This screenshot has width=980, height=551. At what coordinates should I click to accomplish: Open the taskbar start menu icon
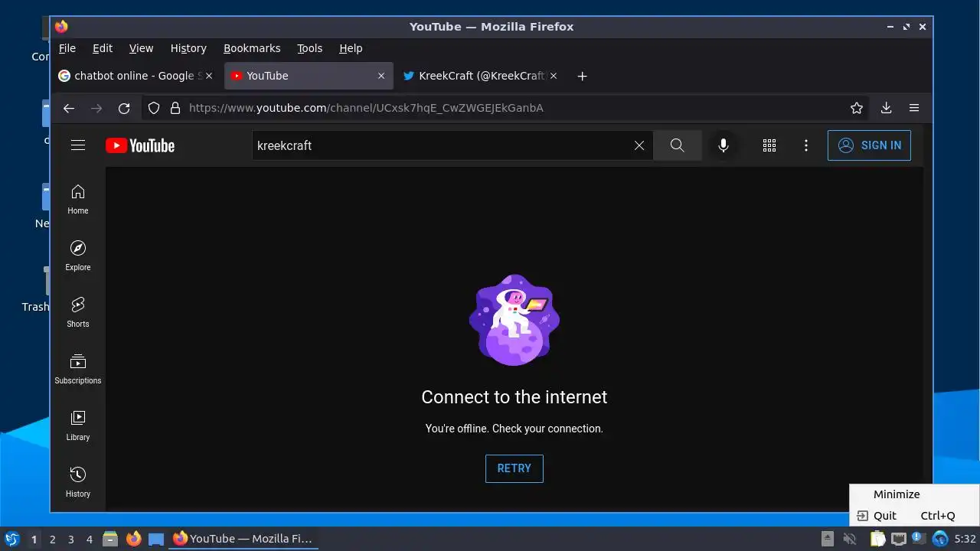[11, 539]
